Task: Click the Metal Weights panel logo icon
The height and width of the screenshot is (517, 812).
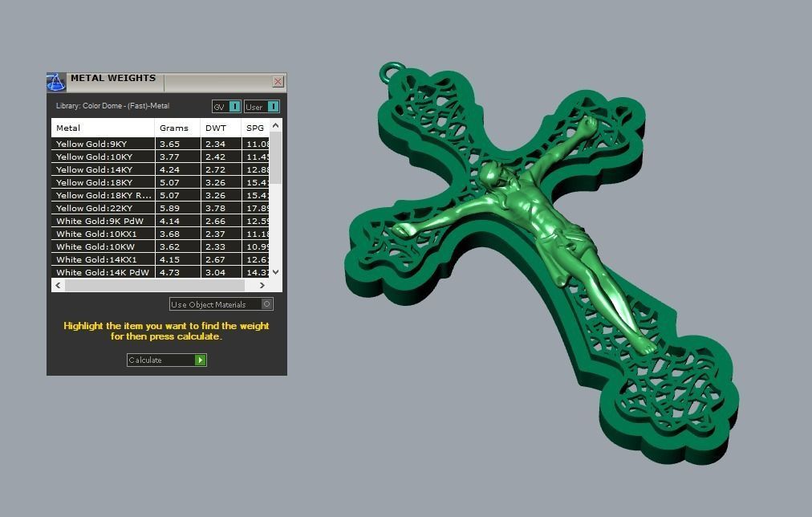Action: 56,82
